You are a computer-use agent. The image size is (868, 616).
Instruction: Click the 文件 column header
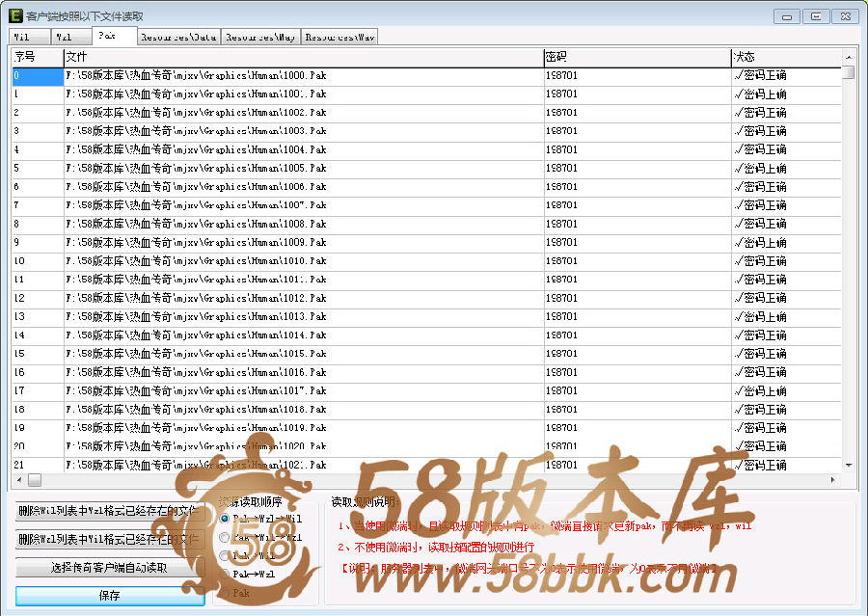point(304,57)
